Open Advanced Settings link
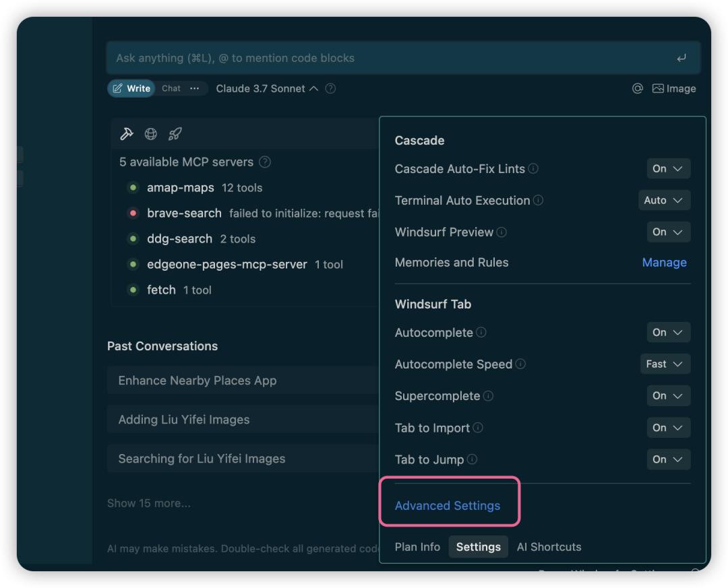 tap(448, 506)
